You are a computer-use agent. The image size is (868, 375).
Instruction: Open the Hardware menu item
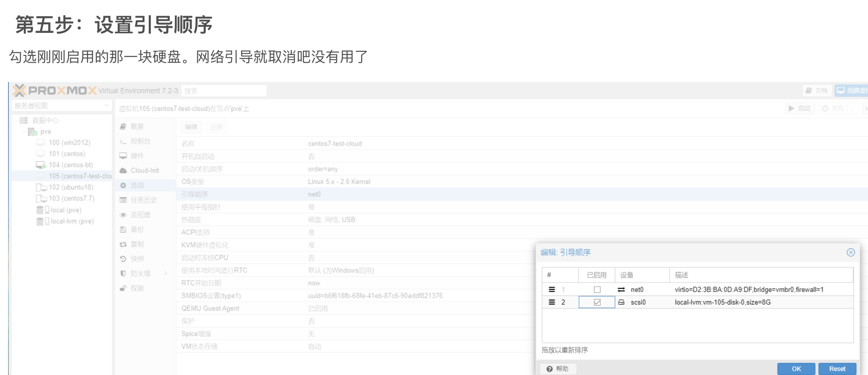137,156
